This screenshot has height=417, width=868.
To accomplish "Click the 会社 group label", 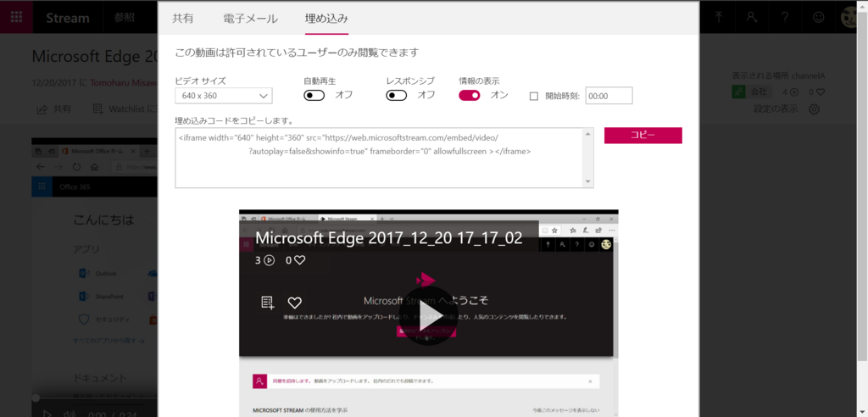I will coord(759,92).
